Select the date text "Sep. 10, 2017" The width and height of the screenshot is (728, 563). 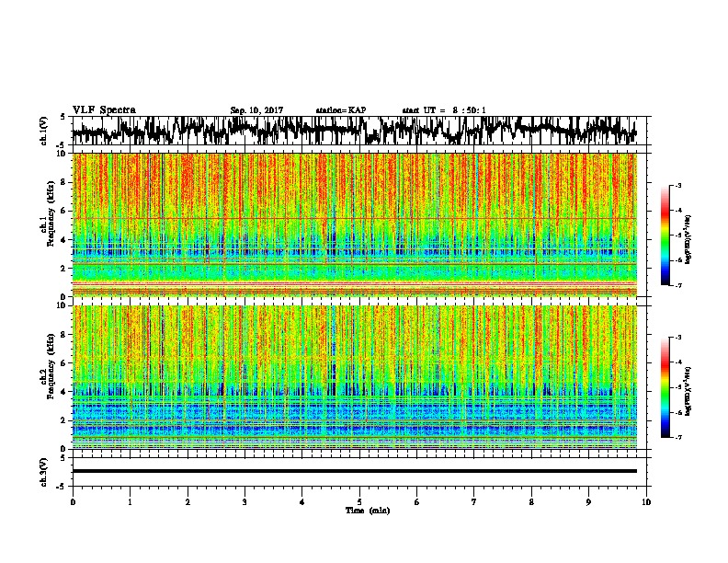click(256, 110)
